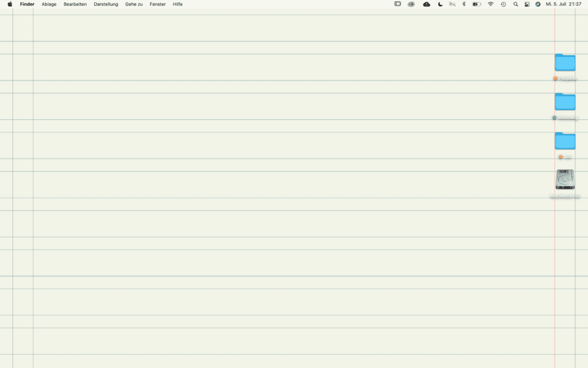Select the Wohnung folder icon
This screenshot has height=368, width=588.
point(565,102)
